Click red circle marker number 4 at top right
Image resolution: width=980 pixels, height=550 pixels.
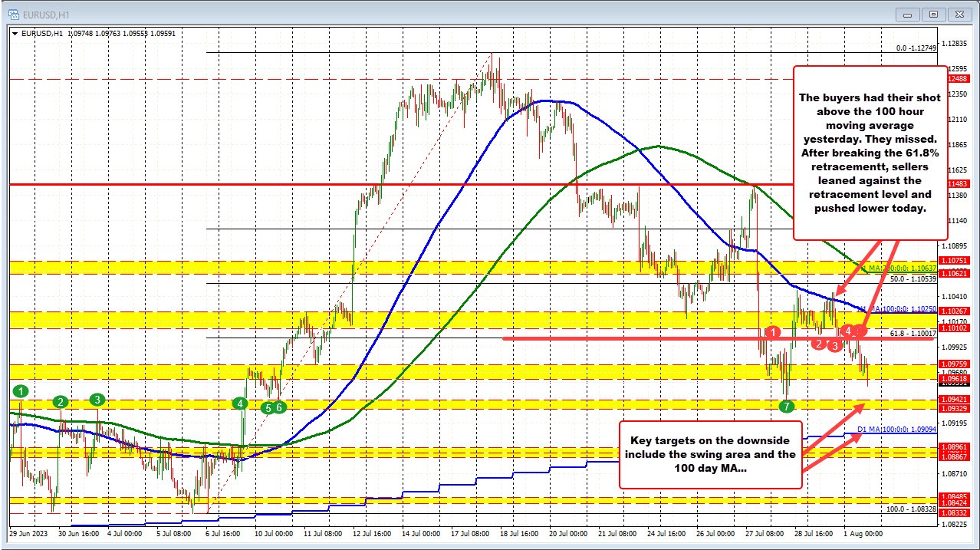847,330
